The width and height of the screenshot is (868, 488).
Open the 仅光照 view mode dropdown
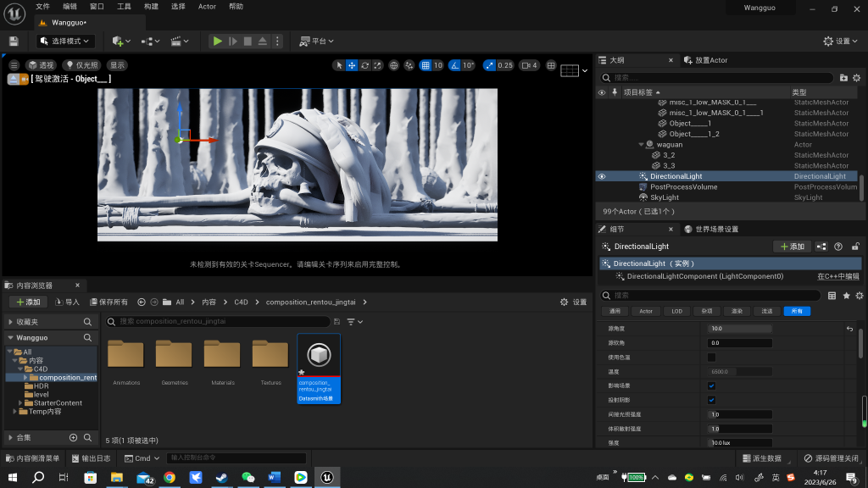[x=82, y=65]
